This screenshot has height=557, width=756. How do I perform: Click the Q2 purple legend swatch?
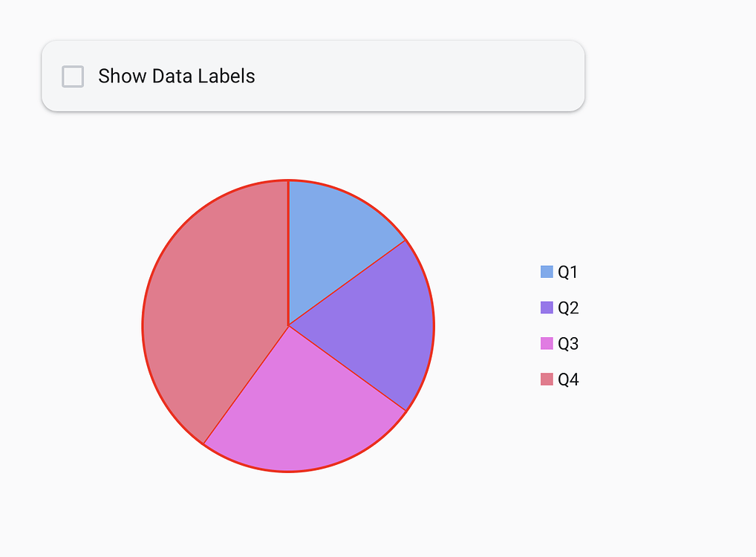(x=545, y=307)
